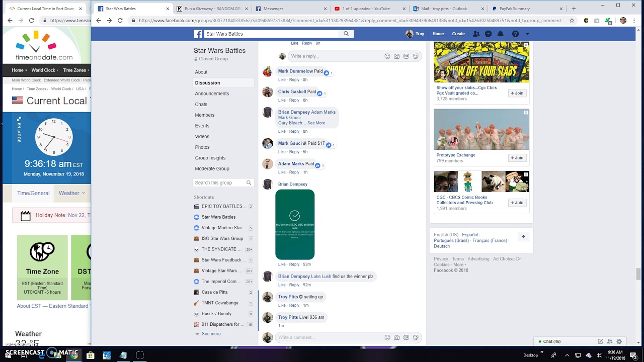Click the emoji icon in the reply box
The height and width of the screenshot is (362, 644).
pyautogui.click(x=387, y=56)
